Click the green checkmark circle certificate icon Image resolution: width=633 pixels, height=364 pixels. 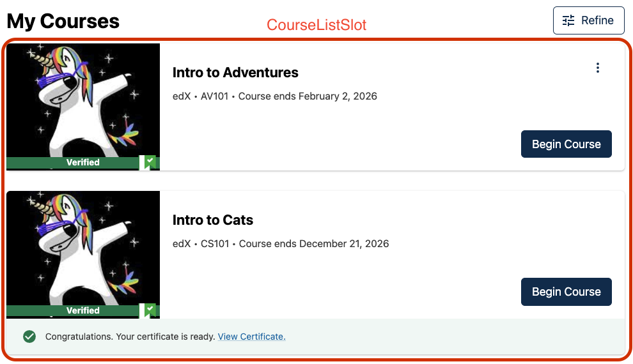click(29, 337)
